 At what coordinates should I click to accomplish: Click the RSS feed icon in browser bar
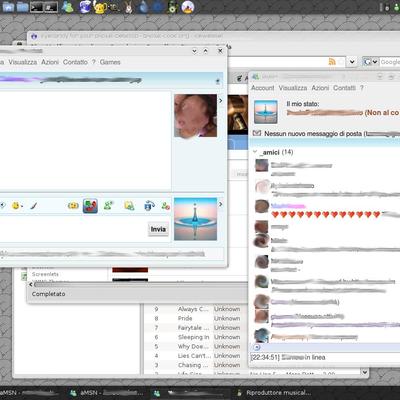coord(332,61)
